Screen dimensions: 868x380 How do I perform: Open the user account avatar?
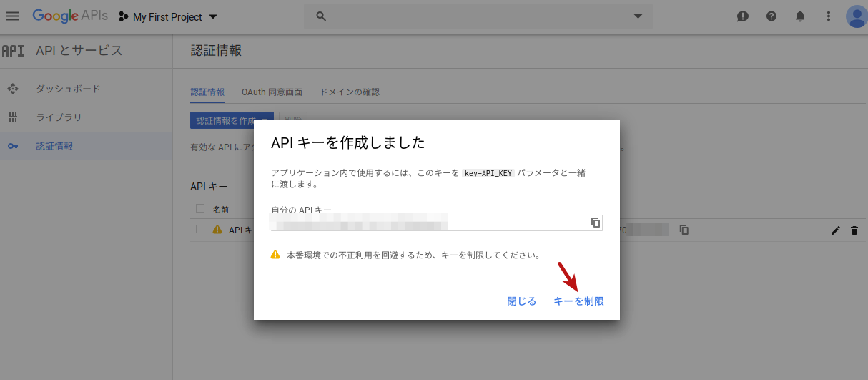pos(856,16)
